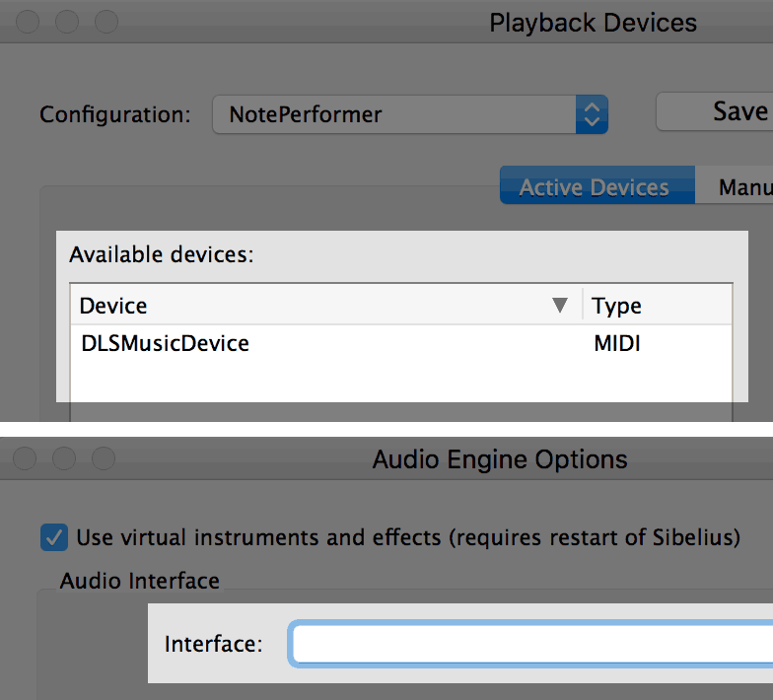Zoom the Playback Devices window

pos(106,22)
